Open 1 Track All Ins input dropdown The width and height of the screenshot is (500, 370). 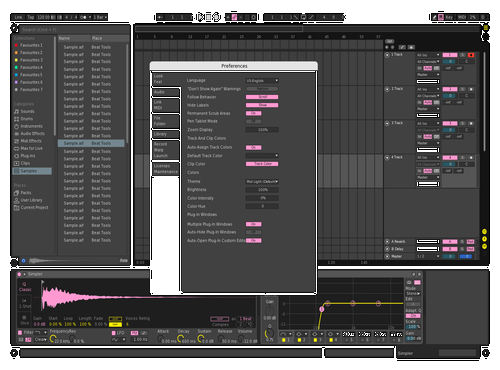(428, 55)
